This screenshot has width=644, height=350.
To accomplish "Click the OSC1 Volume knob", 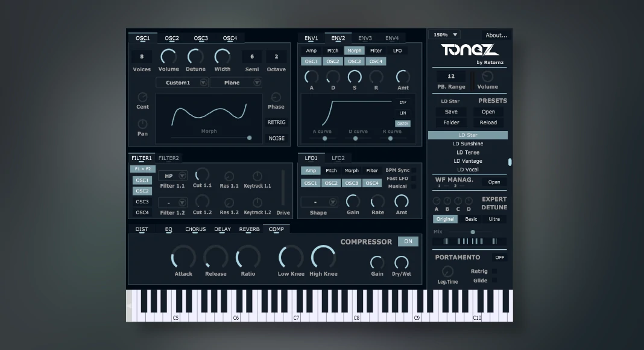I will pos(168,57).
